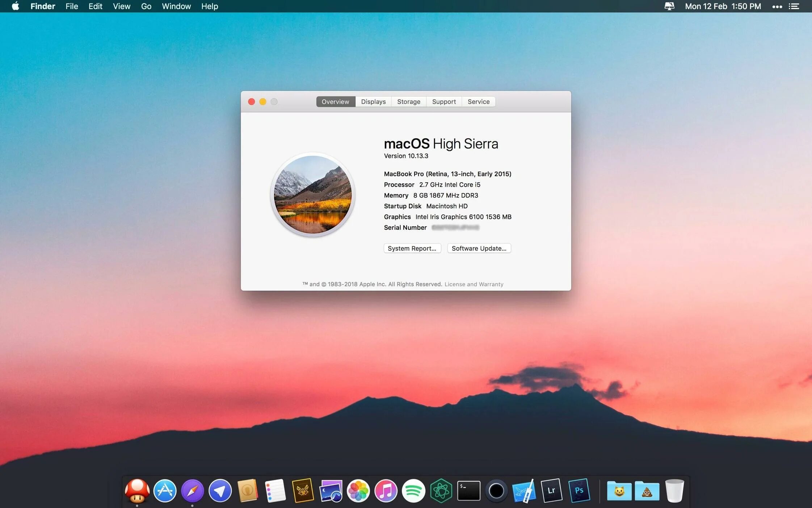Open the Terminal app icon
Screen dimensions: 812x508
pyautogui.click(x=468, y=491)
